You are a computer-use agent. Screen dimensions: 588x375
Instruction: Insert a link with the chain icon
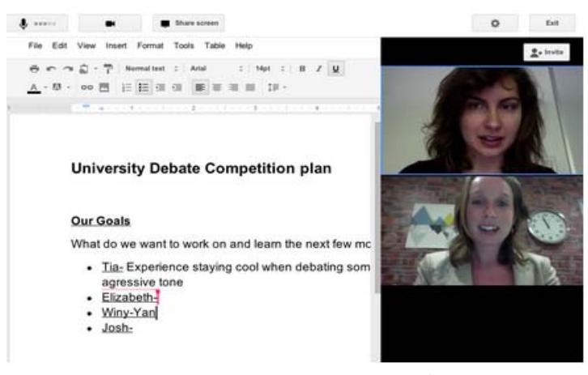[87, 87]
